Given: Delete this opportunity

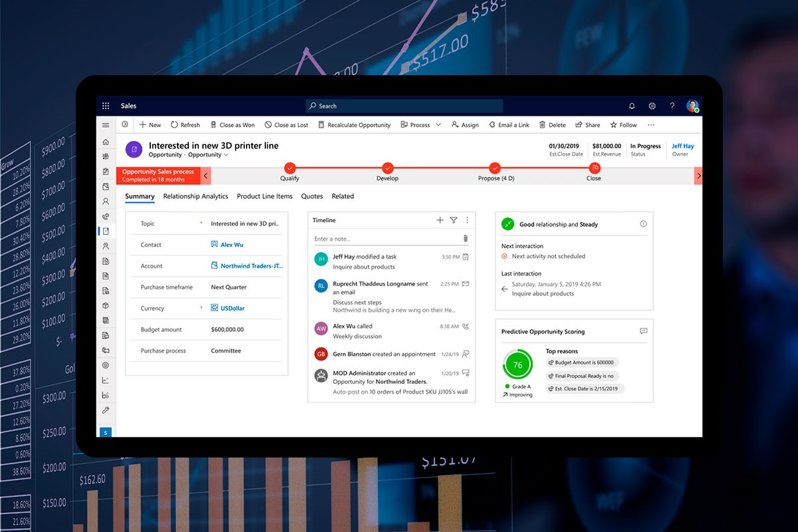Looking at the screenshot, I should 553,125.
